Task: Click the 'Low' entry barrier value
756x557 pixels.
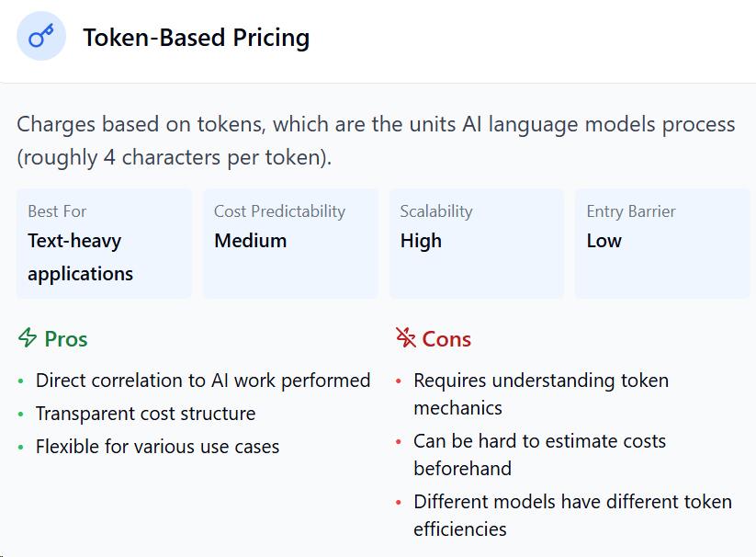Action: (x=604, y=241)
